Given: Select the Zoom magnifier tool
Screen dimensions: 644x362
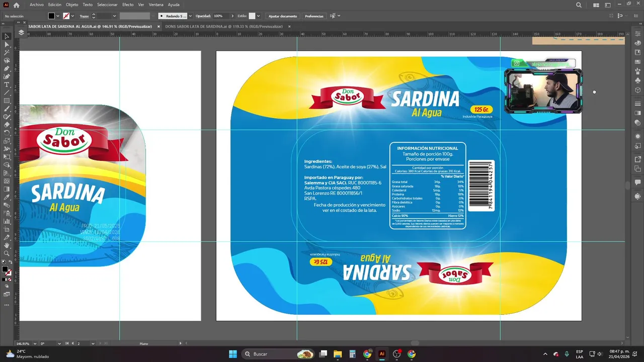Looking at the screenshot, I should tap(7, 253).
